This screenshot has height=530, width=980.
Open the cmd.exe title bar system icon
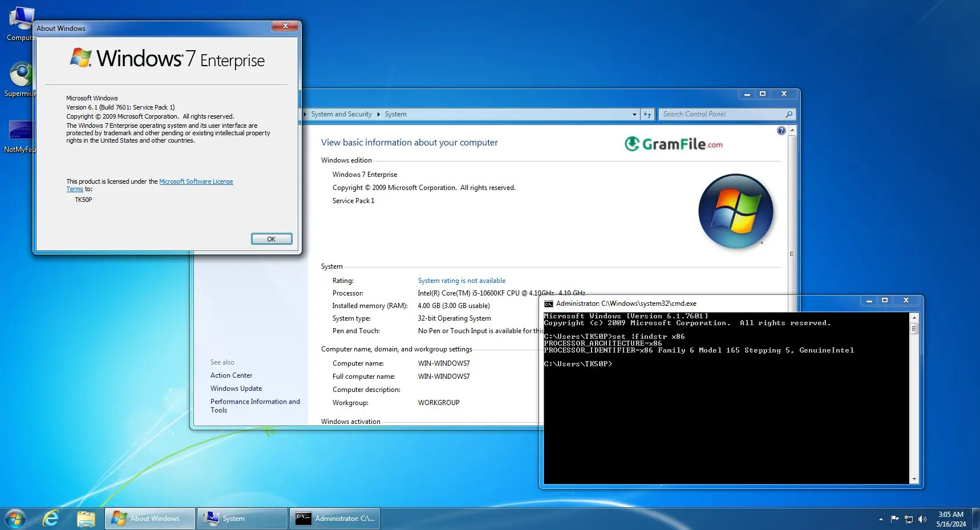(549, 304)
